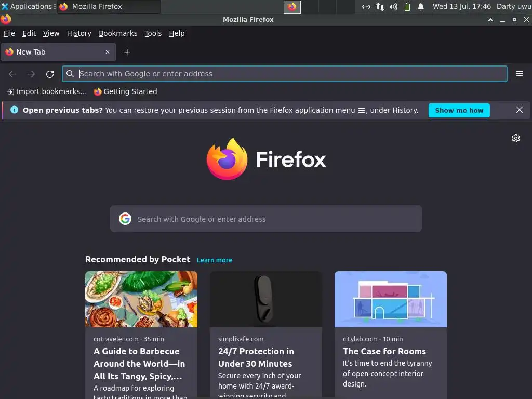Screen dimensions: 532x399
Task: Open new tab with the plus button
Action: click(x=127, y=52)
